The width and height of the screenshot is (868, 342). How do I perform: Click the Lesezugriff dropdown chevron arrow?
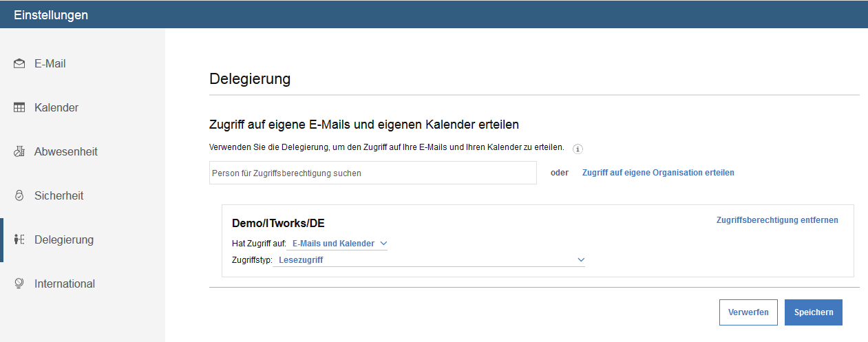pos(581,260)
